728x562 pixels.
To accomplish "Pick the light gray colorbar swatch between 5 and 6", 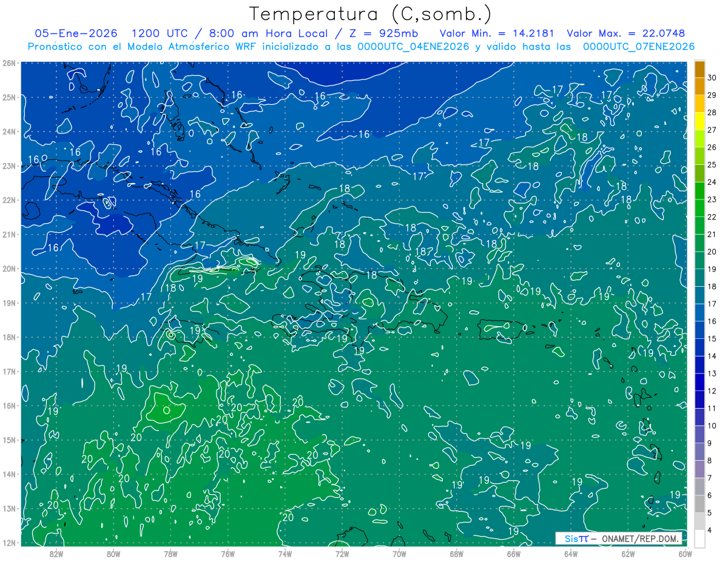I will point(699,504).
